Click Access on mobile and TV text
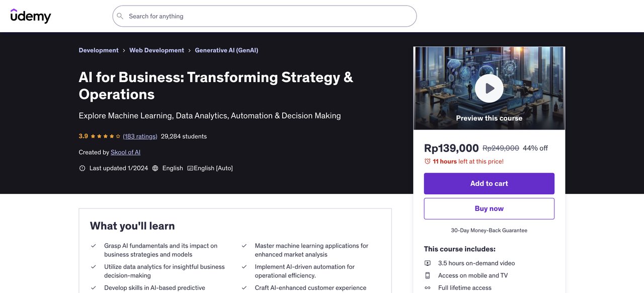 (x=473, y=275)
